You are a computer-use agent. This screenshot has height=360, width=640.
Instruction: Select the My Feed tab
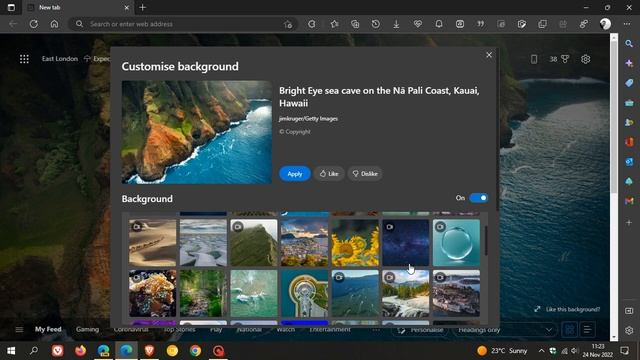48,329
